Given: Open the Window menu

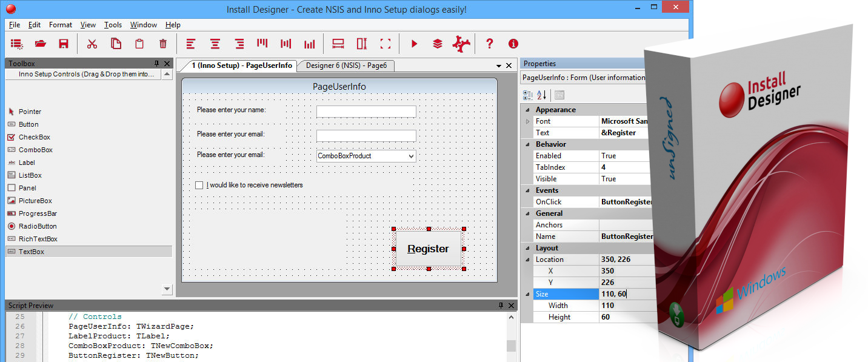Looking at the screenshot, I should tap(144, 25).
